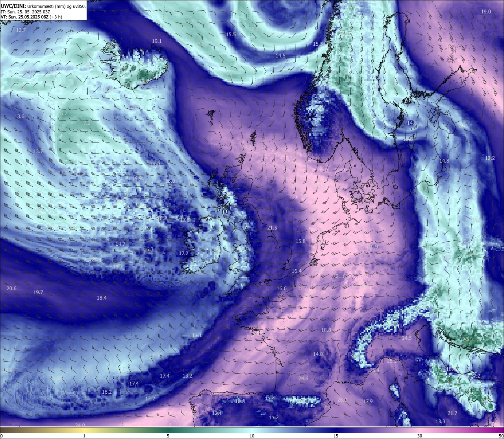Select the 16.3 map value

(x=148, y=250)
